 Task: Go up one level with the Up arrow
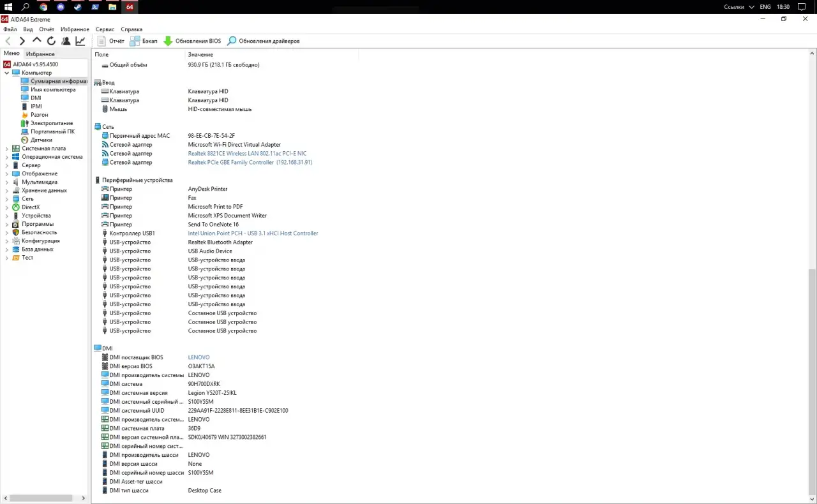tap(36, 41)
